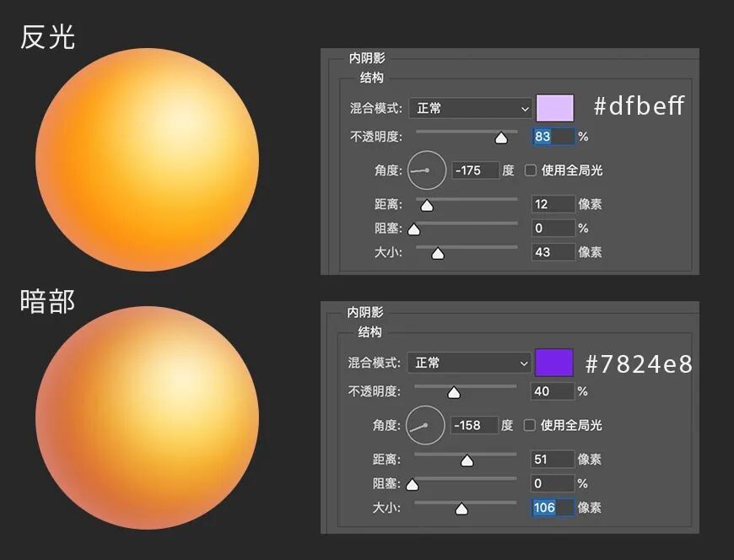734x560 pixels.
Task: Open blend mode dropdown in upper Inner Shadow panel
Action: pyautogui.click(x=471, y=109)
